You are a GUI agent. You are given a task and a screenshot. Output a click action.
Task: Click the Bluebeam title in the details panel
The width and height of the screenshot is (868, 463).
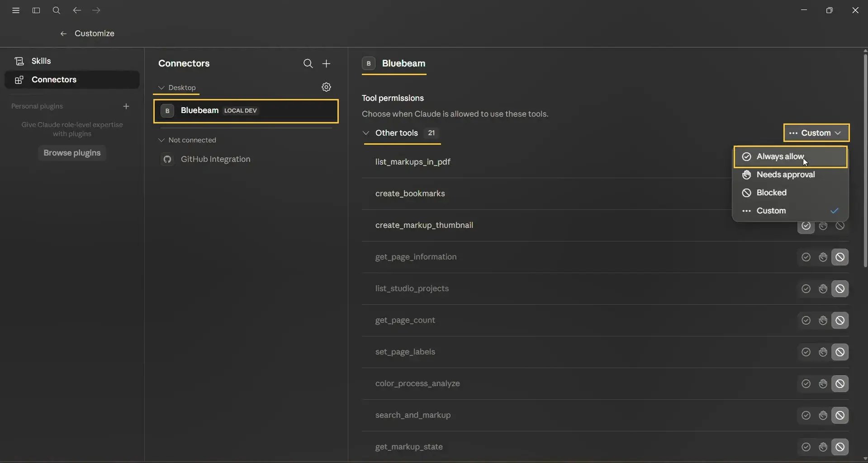click(x=403, y=63)
